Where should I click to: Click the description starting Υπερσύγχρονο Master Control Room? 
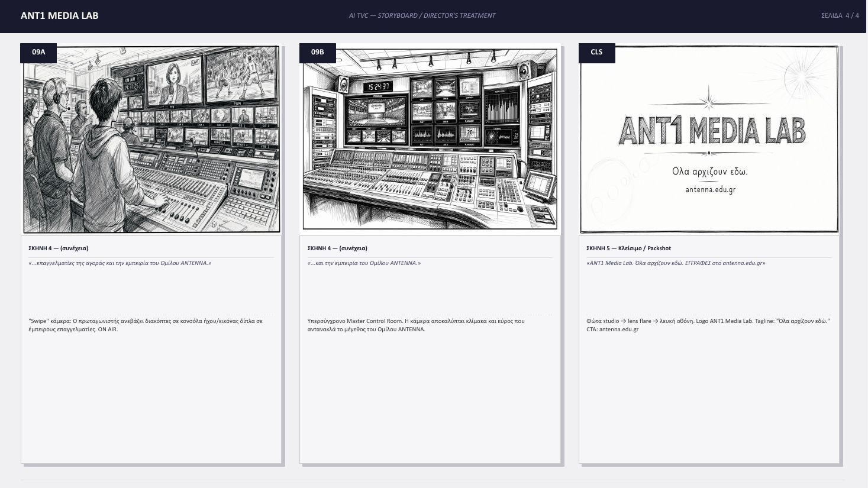point(416,325)
